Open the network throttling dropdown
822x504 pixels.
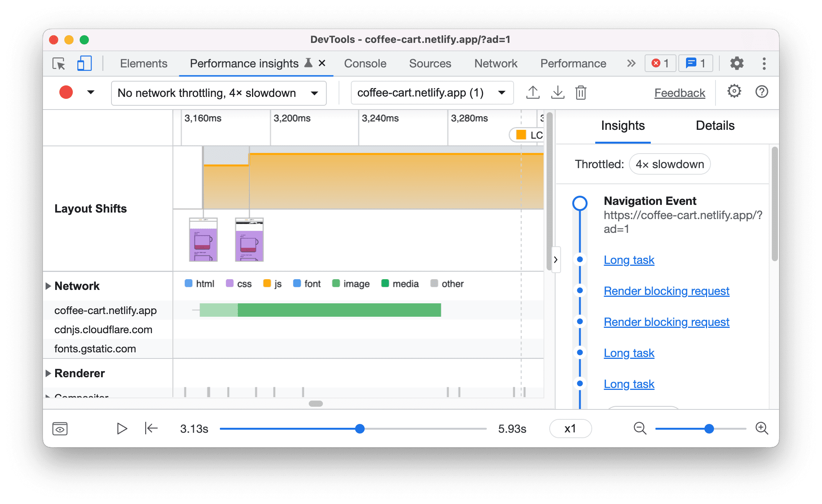221,92
